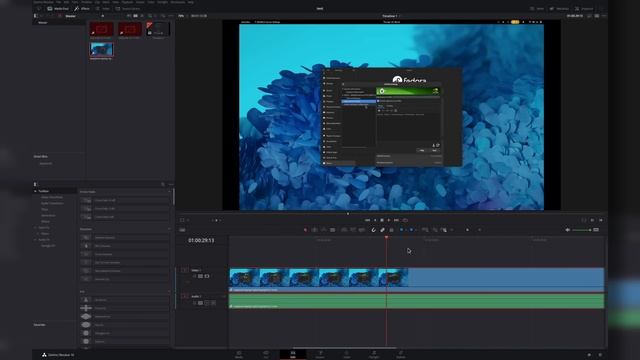Switch to the Fusion page
640x360 pixels.
tap(320, 354)
